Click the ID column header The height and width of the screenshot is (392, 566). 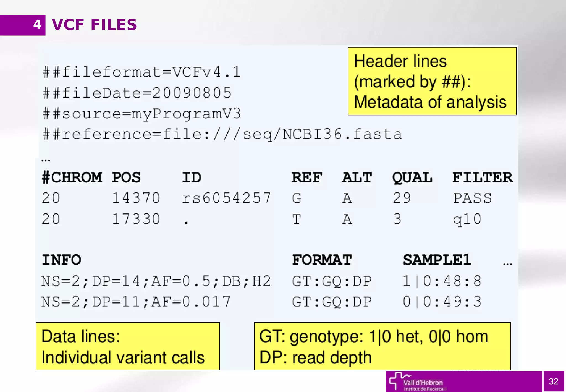(192, 177)
